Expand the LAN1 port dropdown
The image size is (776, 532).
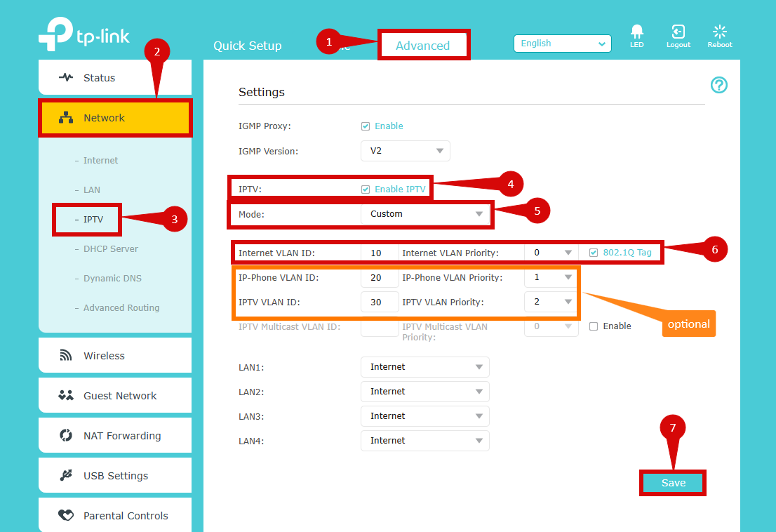point(424,367)
